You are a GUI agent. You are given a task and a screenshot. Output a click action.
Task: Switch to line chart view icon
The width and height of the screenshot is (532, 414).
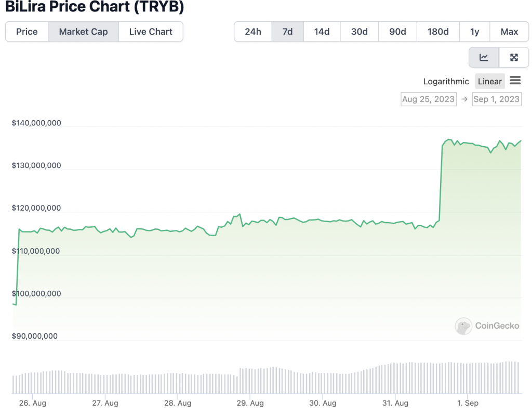tap(484, 57)
